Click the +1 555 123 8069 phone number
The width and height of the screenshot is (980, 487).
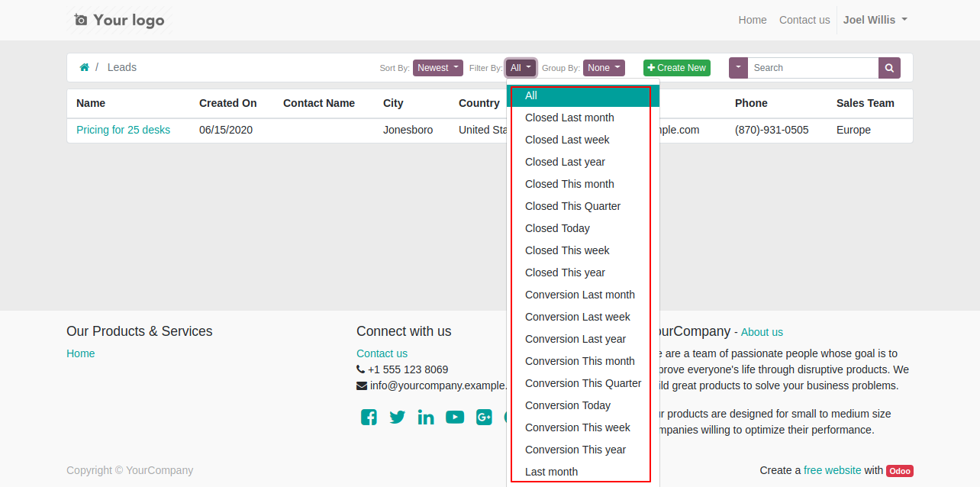(x=408, y=369)
